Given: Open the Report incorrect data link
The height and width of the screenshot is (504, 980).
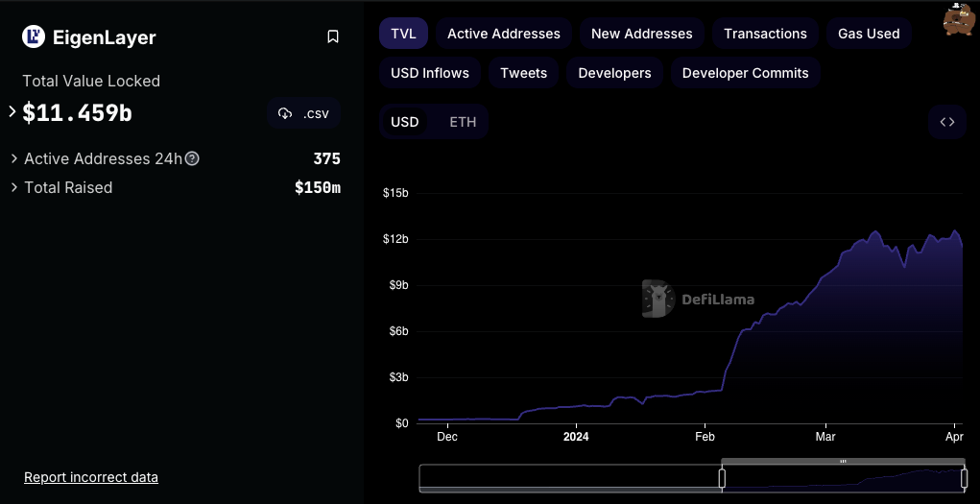Looking at the screenshot, I should click(x=91, y=477).
